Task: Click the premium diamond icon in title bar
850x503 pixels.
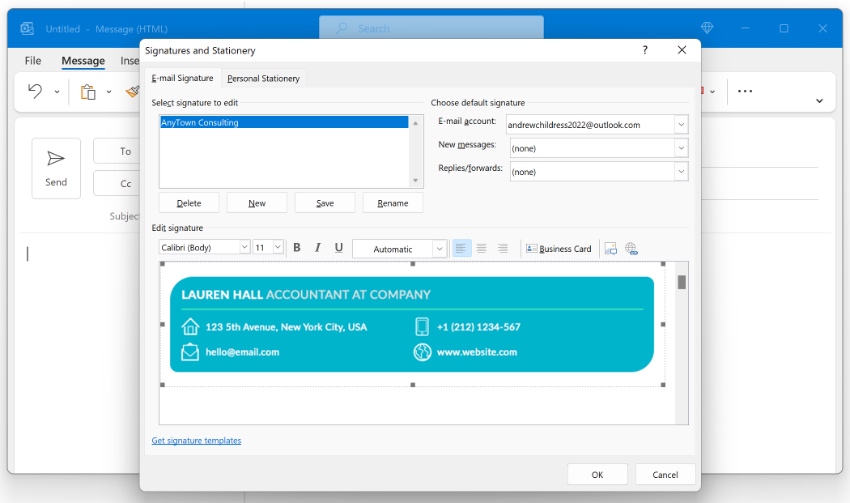Action: coord(707,28)
